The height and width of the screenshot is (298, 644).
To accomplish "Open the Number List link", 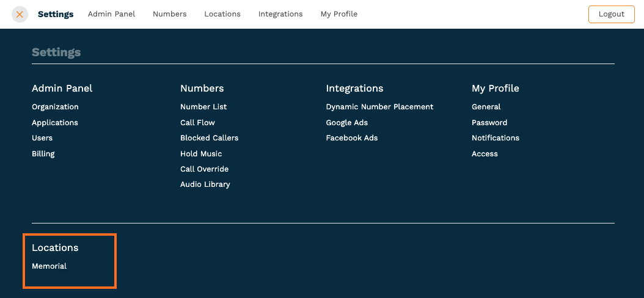I will [x=203, y=107].
